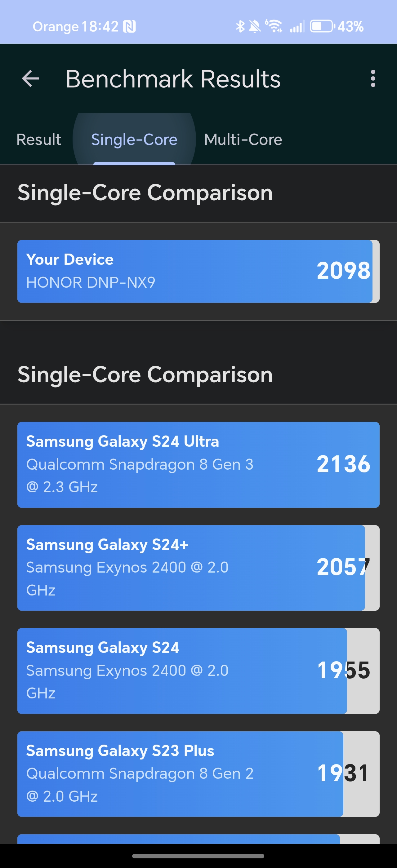Open Samsung Galaxy S23 Plus result
Viewport: 397px width, 868px height.
(x=198, y=774)
